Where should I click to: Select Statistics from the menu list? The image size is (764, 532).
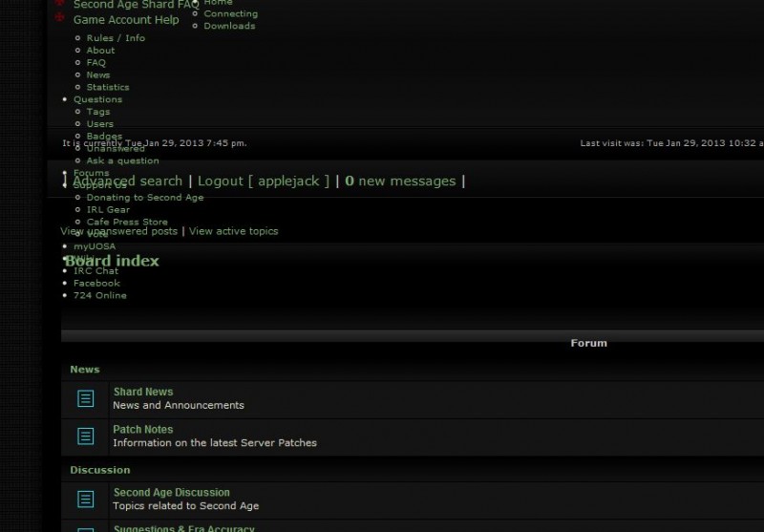pos(107,87)
